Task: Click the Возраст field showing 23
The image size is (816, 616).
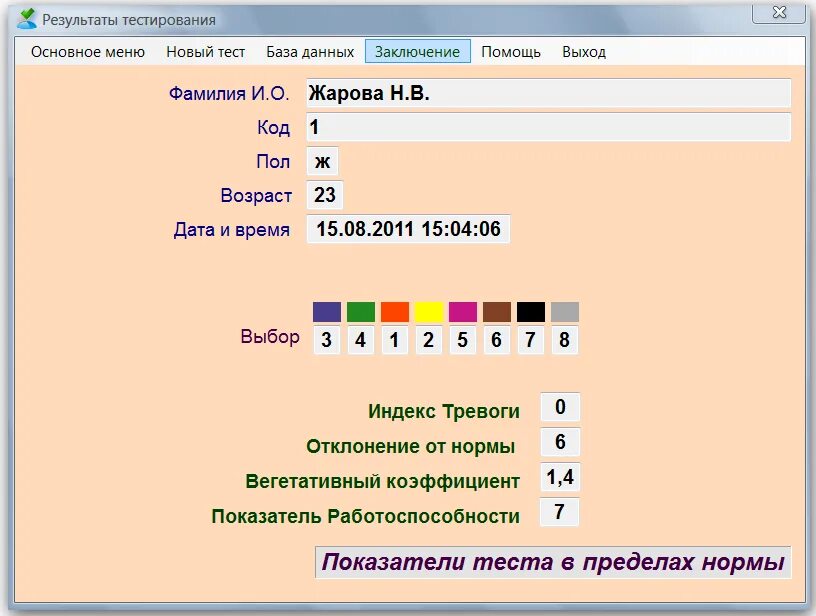Action: [x=325, y=195]
